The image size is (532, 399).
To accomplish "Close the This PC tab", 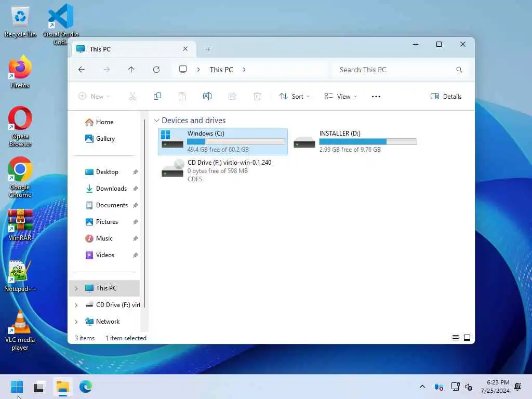I will tap(185, 49).
